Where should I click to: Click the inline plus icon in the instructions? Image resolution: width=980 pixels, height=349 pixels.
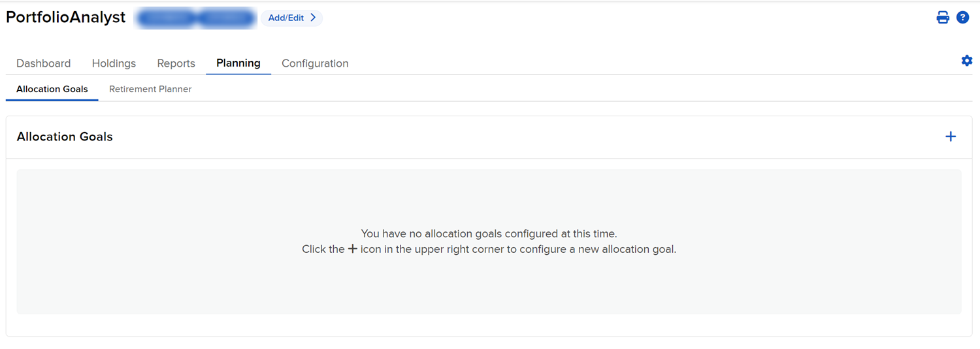coord(352,249)
